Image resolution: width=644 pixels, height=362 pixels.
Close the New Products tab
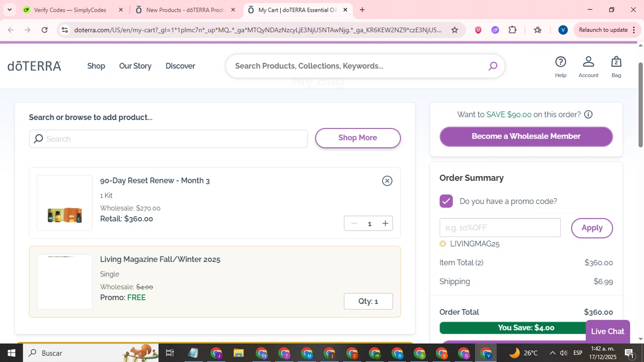point(233,10)
